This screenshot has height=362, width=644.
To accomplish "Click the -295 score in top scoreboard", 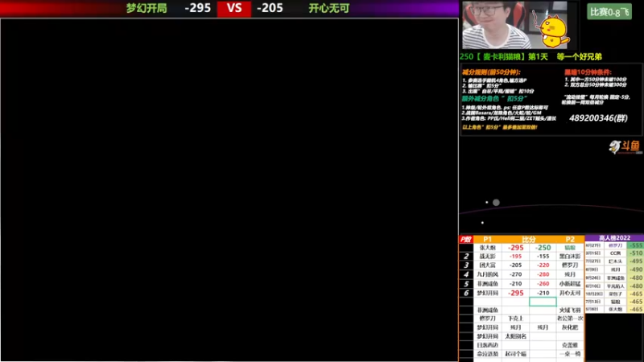I will [x=197, y=8].
